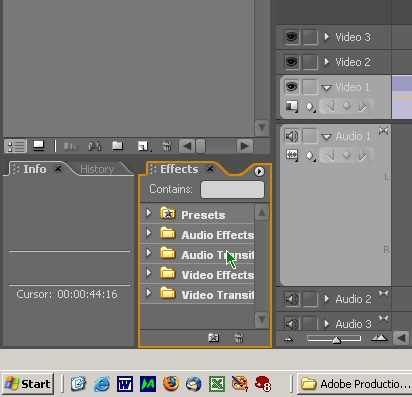Screen dimensions: 412x397
Task: Open Windows Start menu
Action: [x=28, y=384]
